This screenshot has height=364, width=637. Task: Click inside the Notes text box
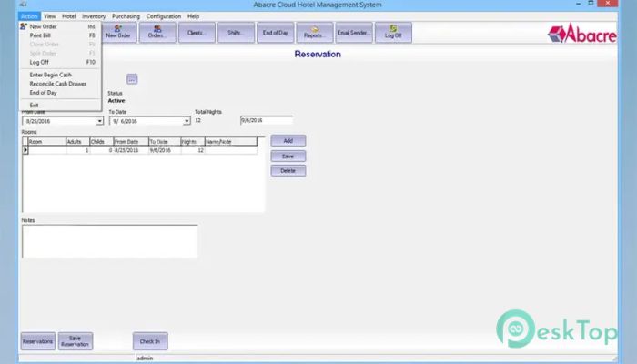click(x=110, y=241)
